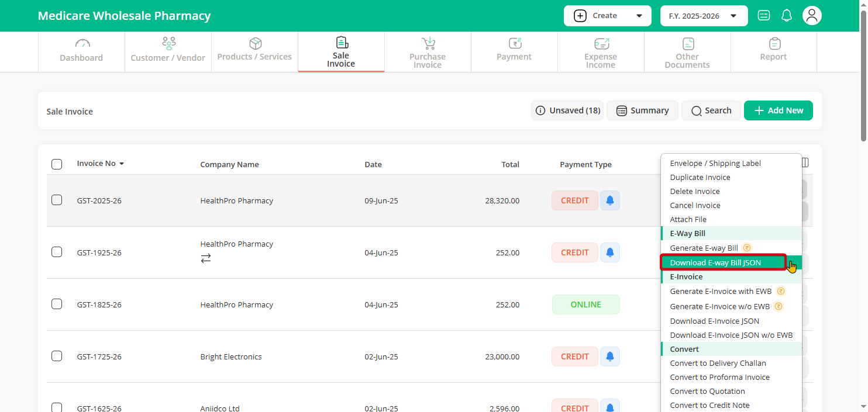Screen dimensions: 868x412
Task: Open the F.Y. 2025-2026 year selector
Action: [704, 16]
